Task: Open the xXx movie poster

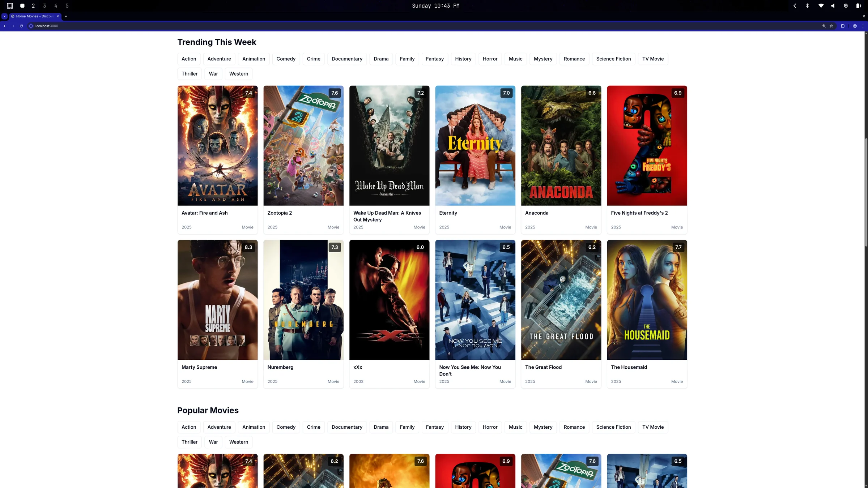Action: [x=390, y=300]
